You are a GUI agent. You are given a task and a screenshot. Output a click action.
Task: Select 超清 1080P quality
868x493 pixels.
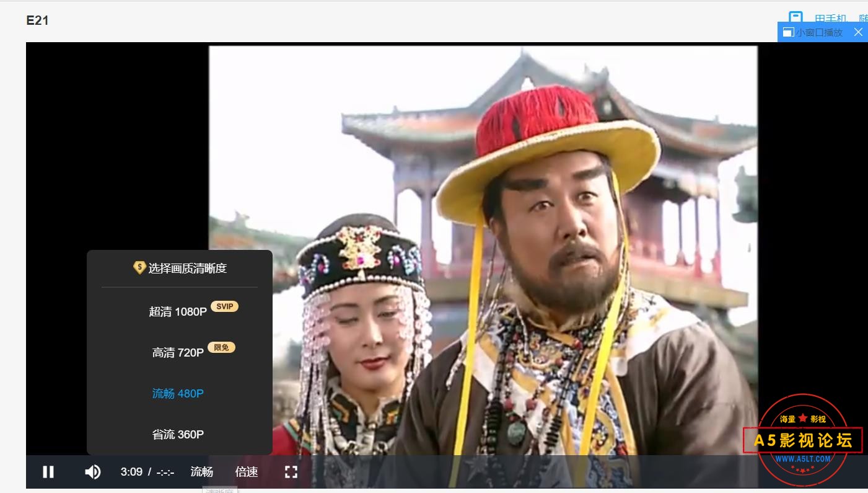(178, 312)
